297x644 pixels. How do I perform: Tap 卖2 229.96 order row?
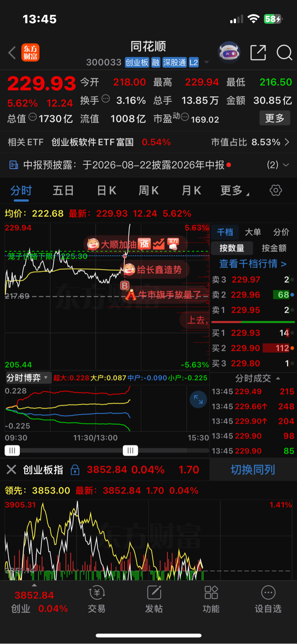coord(253,295)
